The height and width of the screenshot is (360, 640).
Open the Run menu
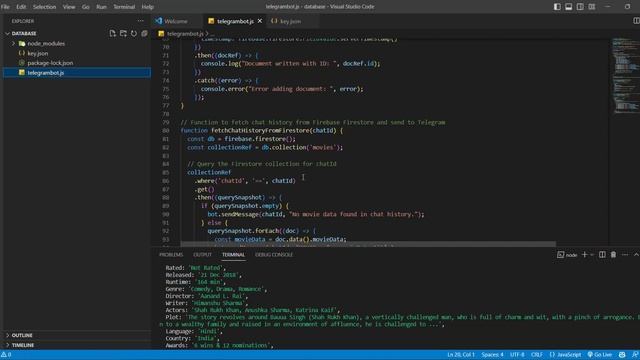pos(101,7)
